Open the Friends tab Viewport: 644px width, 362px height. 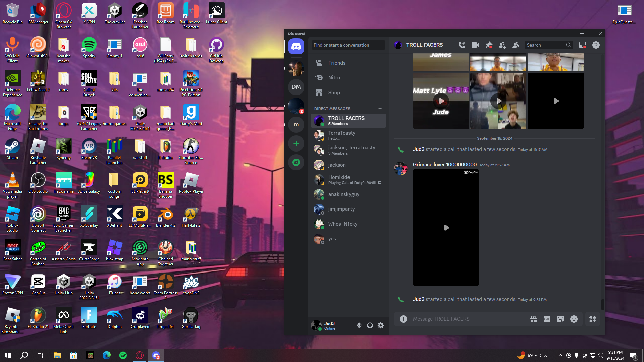coord(337,63)
